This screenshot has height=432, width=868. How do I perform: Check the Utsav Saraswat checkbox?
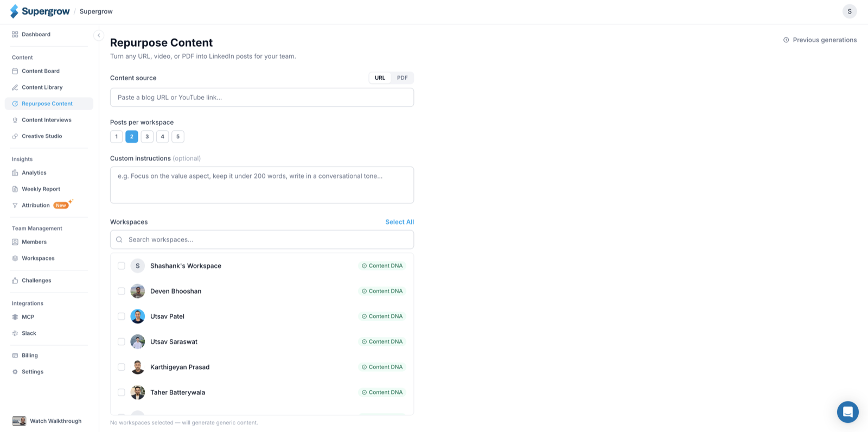point(122,342)
